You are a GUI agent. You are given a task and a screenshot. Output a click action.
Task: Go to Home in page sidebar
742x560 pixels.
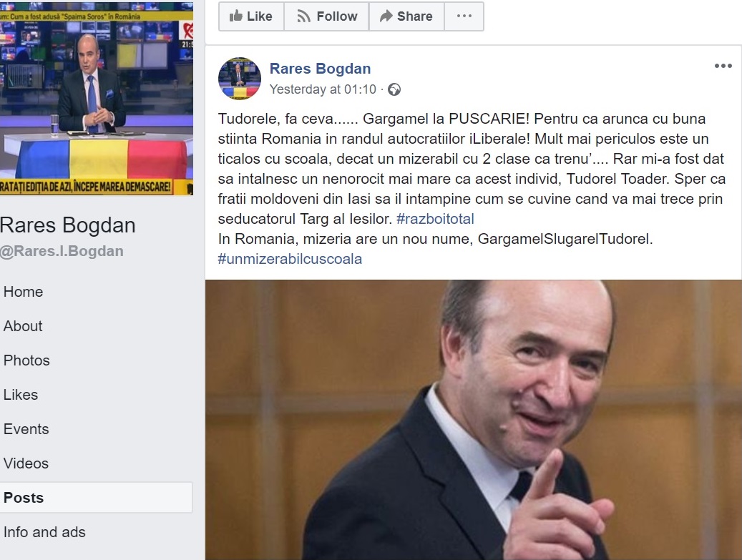point(23,292)
